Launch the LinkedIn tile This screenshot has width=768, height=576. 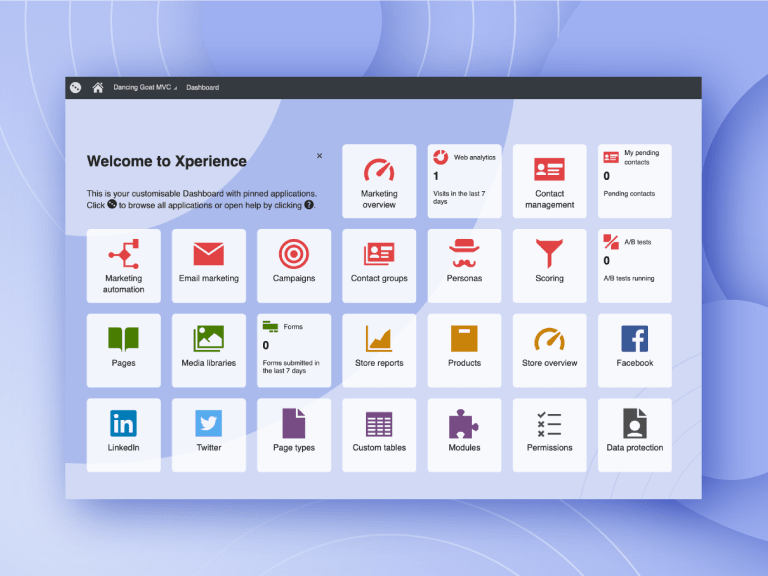123,435
